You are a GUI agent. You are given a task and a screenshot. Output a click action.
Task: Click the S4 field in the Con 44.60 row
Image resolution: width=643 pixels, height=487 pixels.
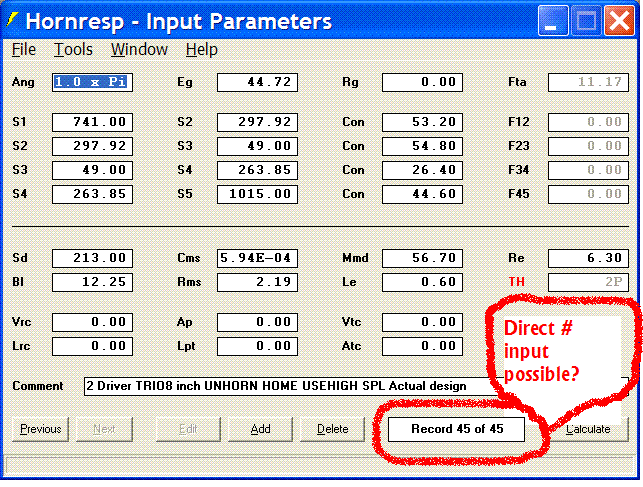pyautogui.click(x=92, y=194)
